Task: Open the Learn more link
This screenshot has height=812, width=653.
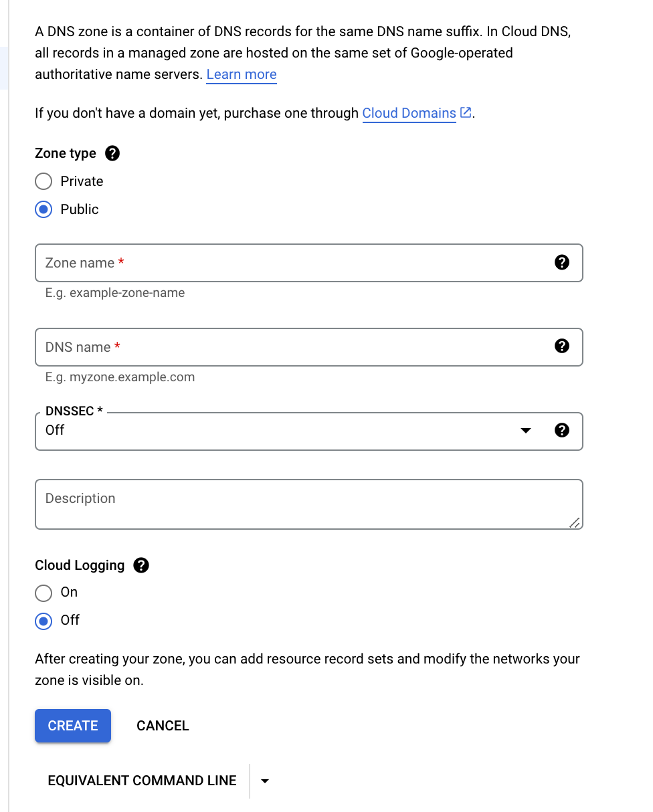Action: pos(241,74)
